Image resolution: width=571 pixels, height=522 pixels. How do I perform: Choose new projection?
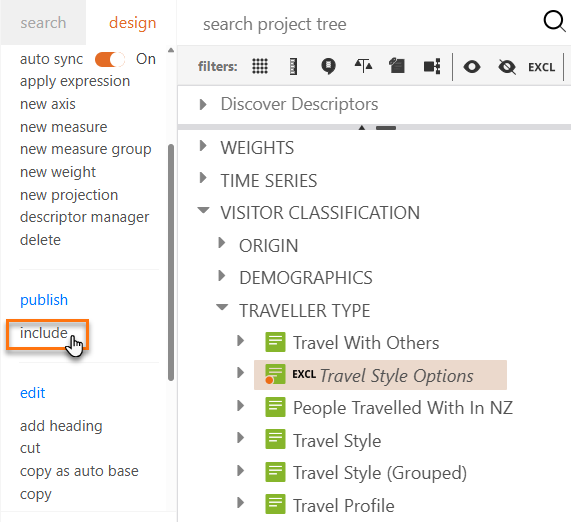[x=69, y=195]
